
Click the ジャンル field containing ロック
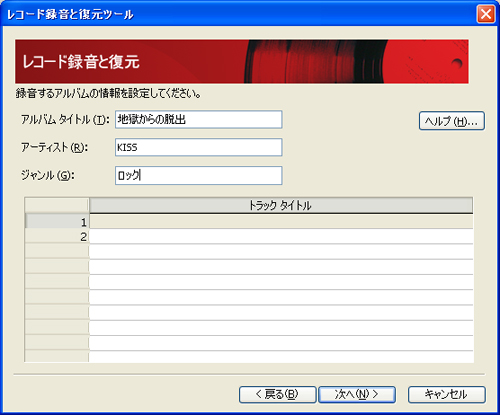coord(199,175)
